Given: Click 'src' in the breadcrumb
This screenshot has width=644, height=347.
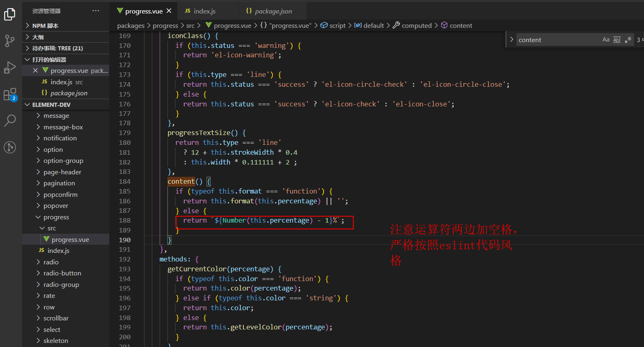Looking at the screenshot, I should pyautogui.click(x=191, y=25).
